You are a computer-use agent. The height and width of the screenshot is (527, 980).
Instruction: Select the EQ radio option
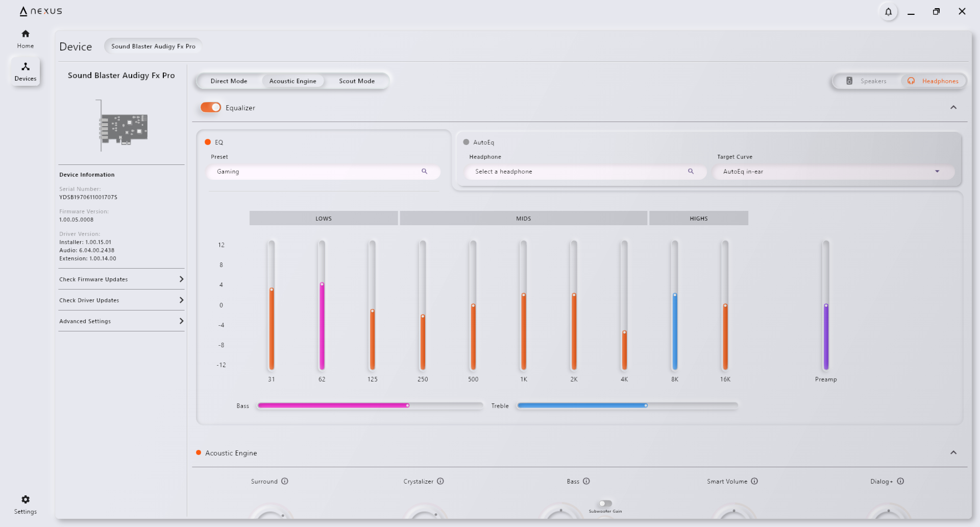pyautogui.click(x=208, y=142)
